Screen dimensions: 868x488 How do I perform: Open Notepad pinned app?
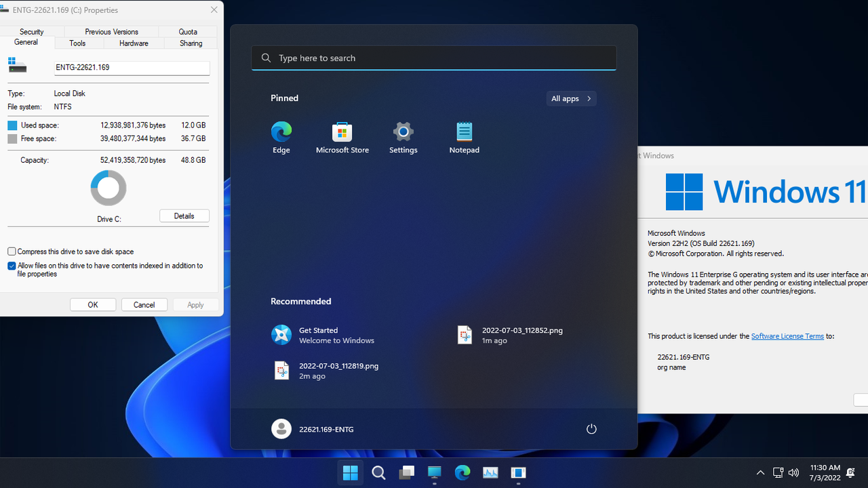(x=465, y=138)
